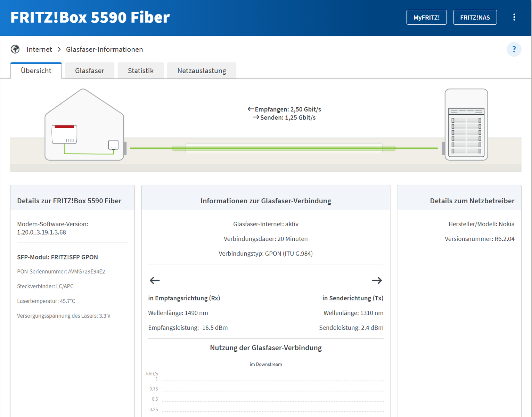
Task: Click 'Empfangsleistung: -16.5 dBm' value
Action: click(188, 328)
